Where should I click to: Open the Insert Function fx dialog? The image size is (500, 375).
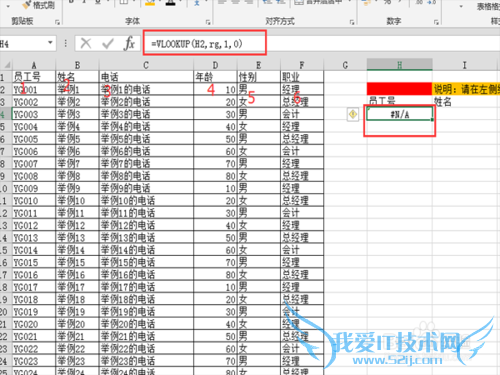129,44
